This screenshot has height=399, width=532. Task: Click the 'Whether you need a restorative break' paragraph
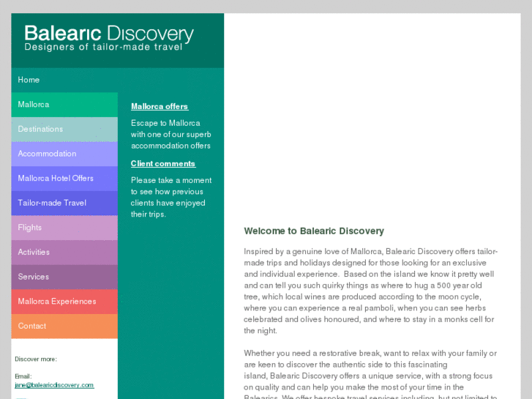[x=370, y=374]
